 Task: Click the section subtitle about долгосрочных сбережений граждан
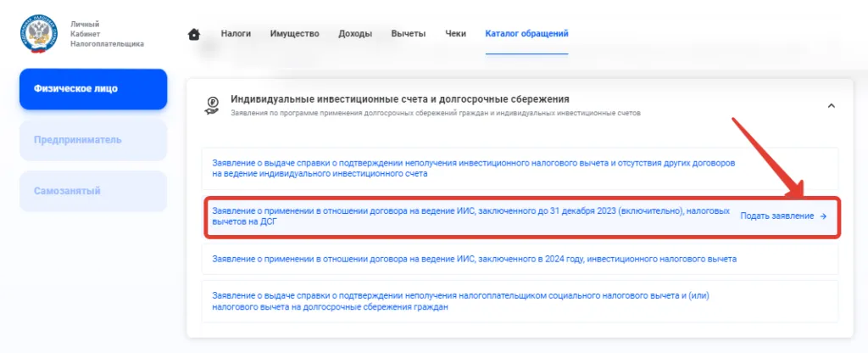435,113
